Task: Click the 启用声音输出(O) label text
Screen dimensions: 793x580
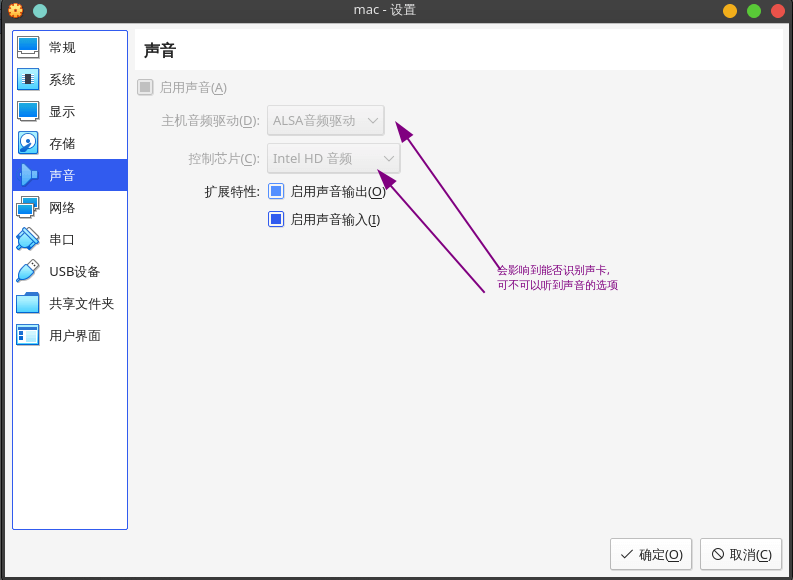Action: point(338,192)
